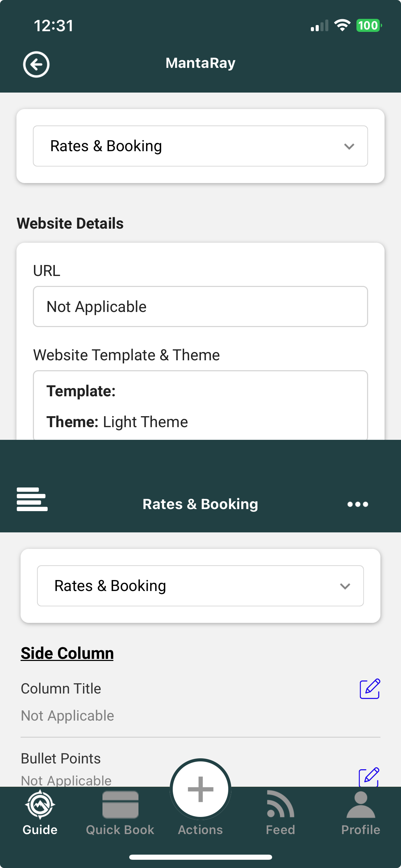Image resolution: width=401 pixels, height=868 pixels.
Task: Tap the back arrow icon
Action: (x=36, y=64)
